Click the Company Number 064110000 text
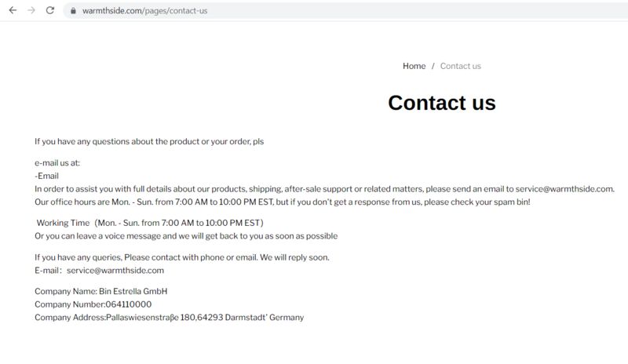 (x=93, y=304)
